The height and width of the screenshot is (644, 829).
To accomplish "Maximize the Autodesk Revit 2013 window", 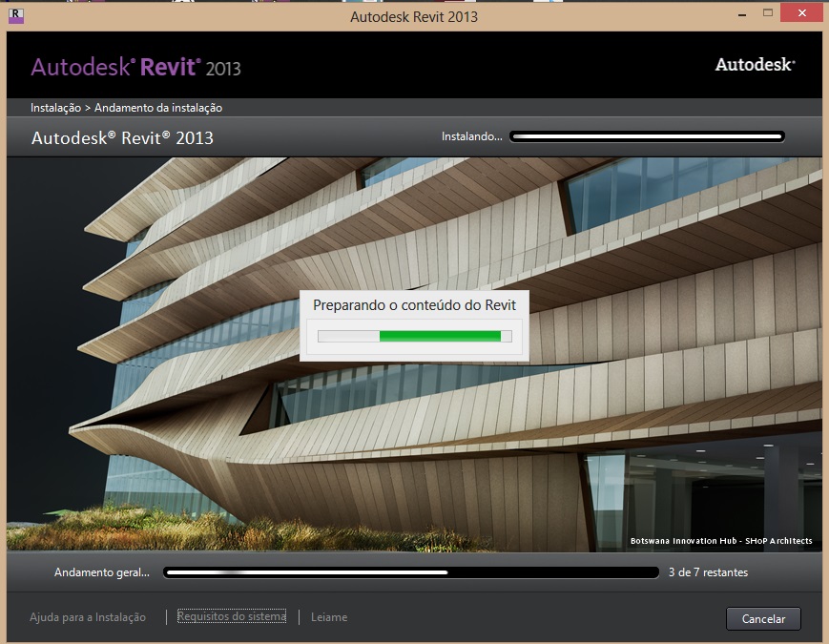I will coord(768,13).
